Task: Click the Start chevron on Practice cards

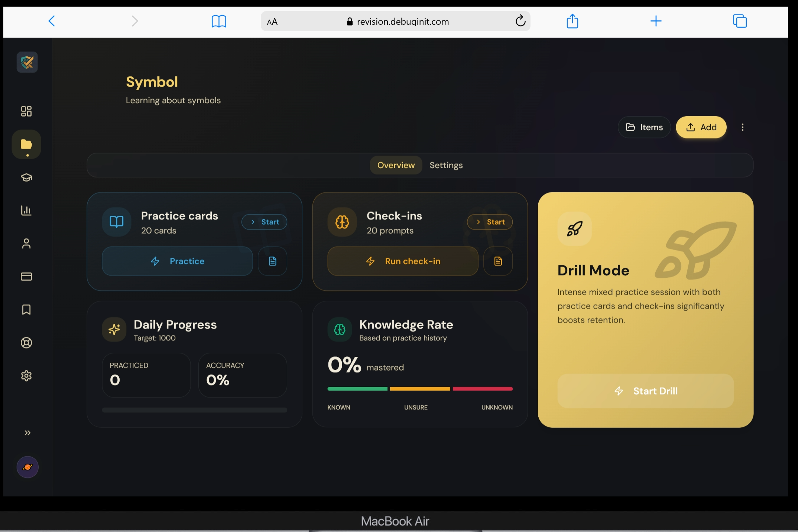Action: click(x=264, y=222)
